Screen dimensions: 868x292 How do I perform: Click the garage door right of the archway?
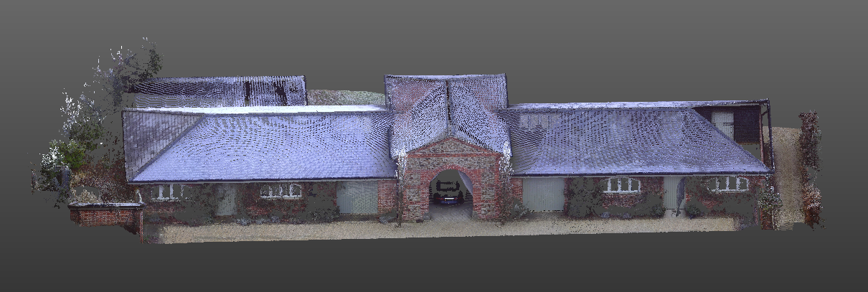point(543,194)
